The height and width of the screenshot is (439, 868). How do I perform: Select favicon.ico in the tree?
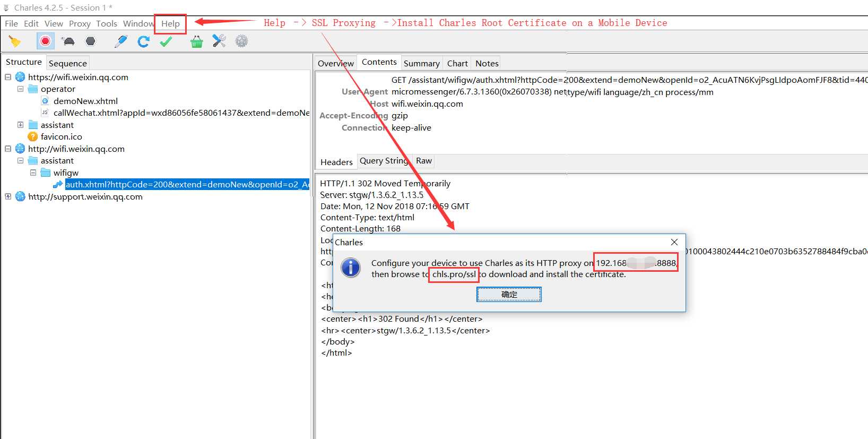tap(61, 136)
